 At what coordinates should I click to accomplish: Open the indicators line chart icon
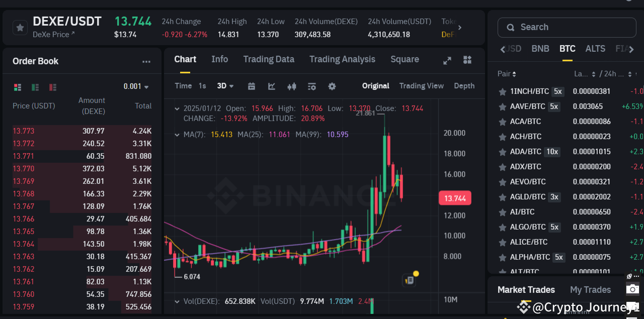coord(272,86)
